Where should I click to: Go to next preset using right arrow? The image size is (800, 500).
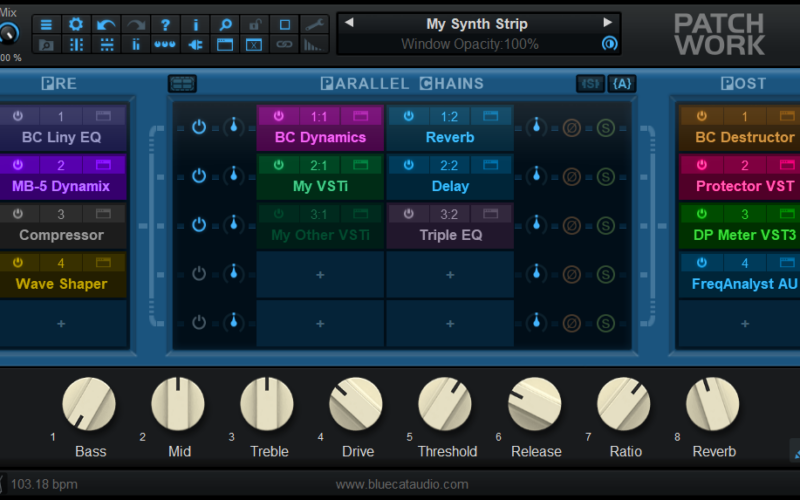(607, 23)
